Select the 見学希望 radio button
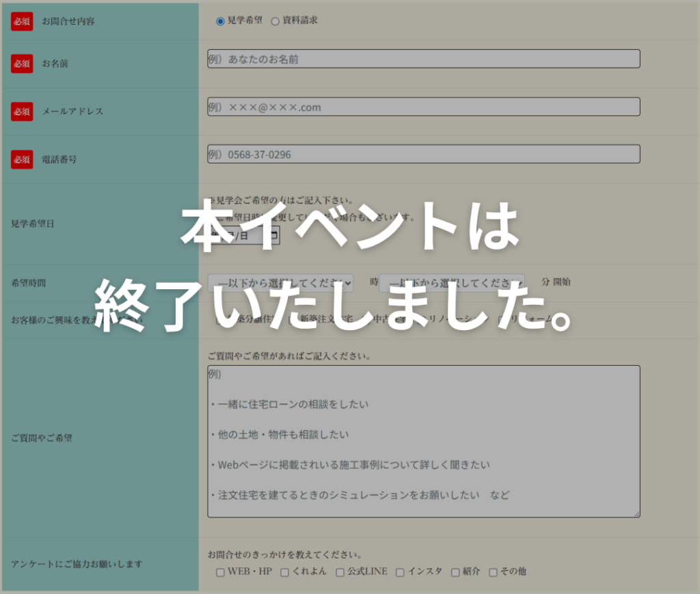Screen dimensions: 700x594 [220, 21]
